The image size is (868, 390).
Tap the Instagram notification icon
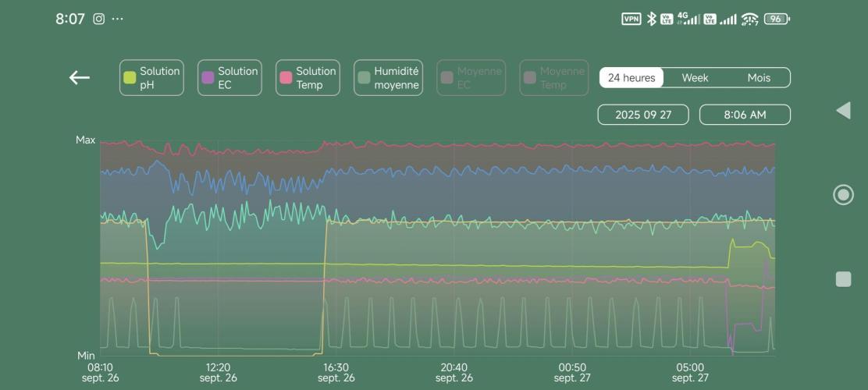pyautogui.click(x=99, y=19)
